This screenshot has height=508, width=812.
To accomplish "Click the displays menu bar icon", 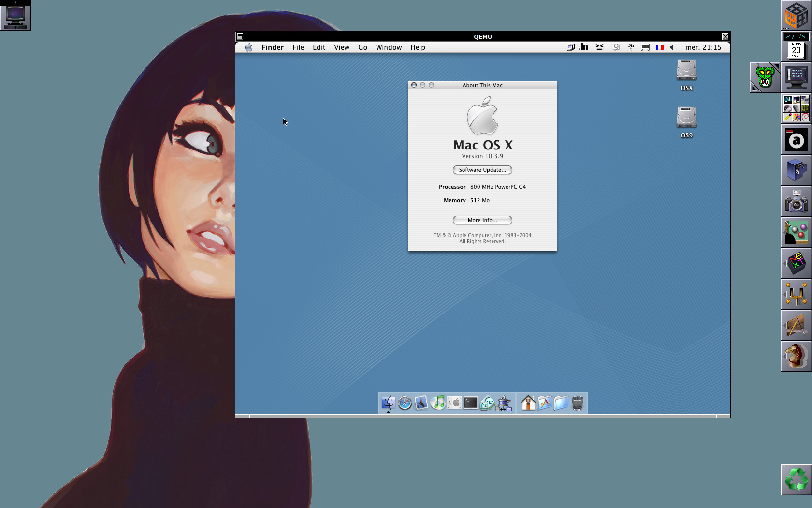I will point(571,47).
